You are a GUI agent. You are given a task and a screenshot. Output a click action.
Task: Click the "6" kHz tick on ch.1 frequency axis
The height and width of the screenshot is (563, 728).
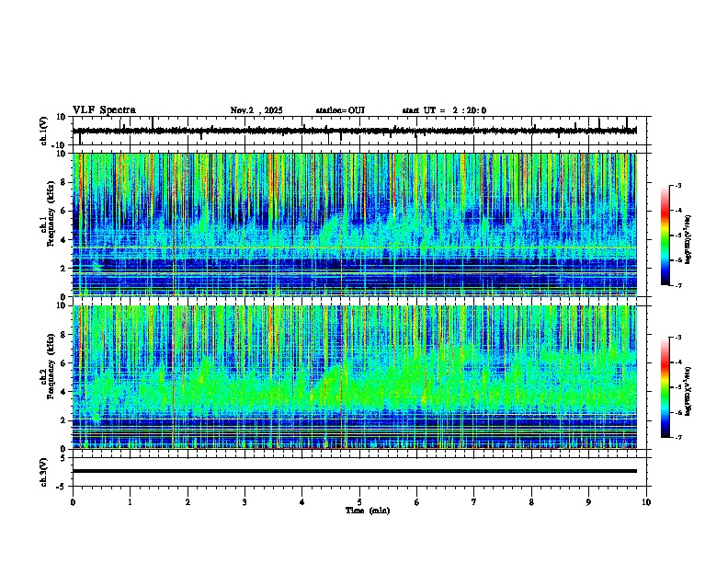pos(63,211)
